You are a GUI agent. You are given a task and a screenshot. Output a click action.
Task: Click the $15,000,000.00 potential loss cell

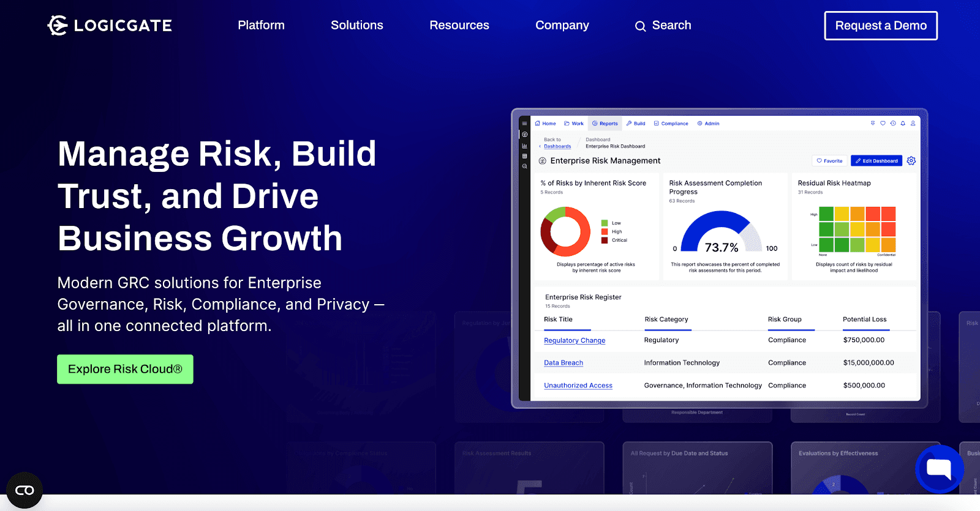pyautogui.click(x=869, y=363)
